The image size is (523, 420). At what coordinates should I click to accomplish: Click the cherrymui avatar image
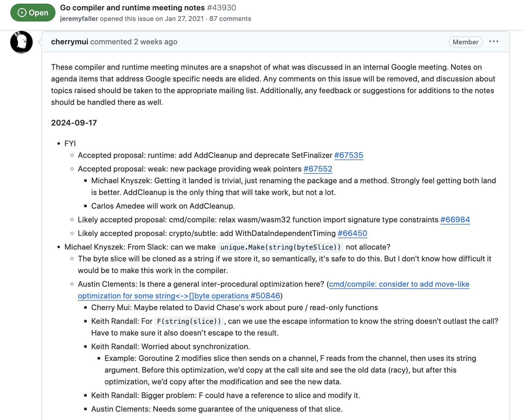21,42
